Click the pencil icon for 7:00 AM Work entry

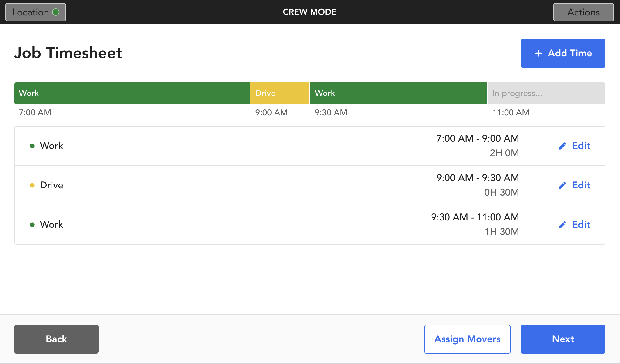562,146
